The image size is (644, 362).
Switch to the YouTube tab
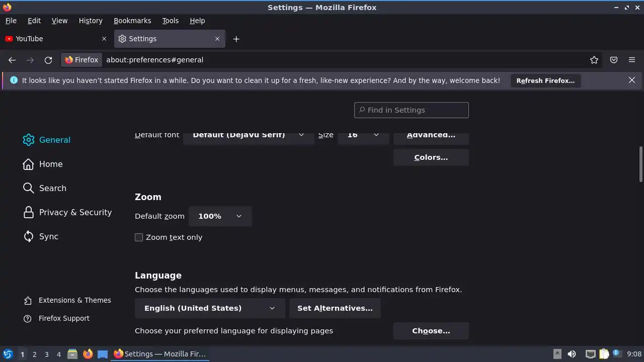[56, 39]
